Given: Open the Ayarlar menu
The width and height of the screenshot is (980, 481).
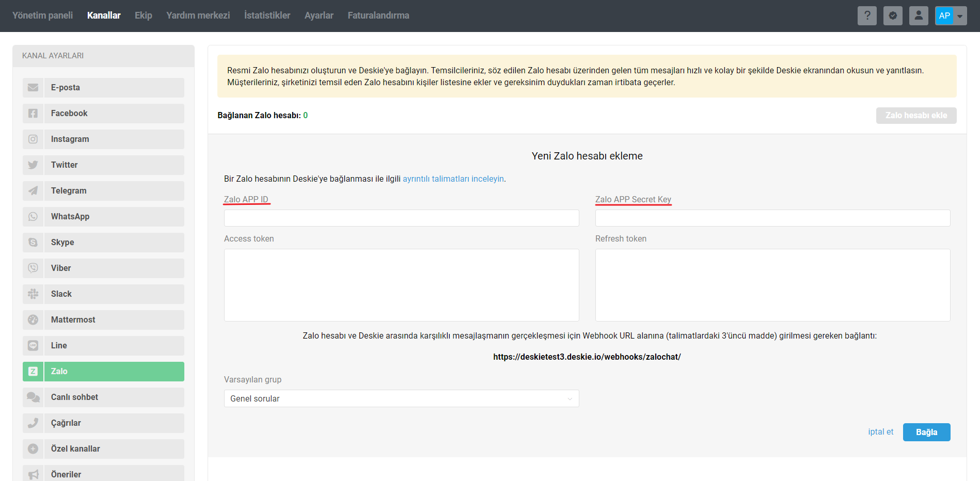Looking at the screenshot, I should 319,15.
